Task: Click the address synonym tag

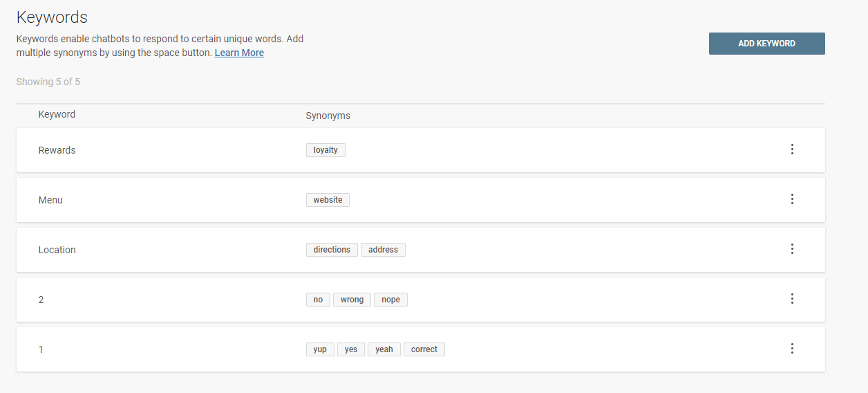Action: click(383, 250)
